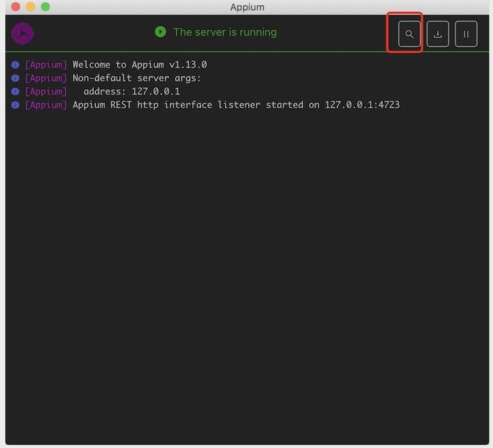Stop the server with the pause button
Viewport: 493px width, 448px height.
point(466,34)
